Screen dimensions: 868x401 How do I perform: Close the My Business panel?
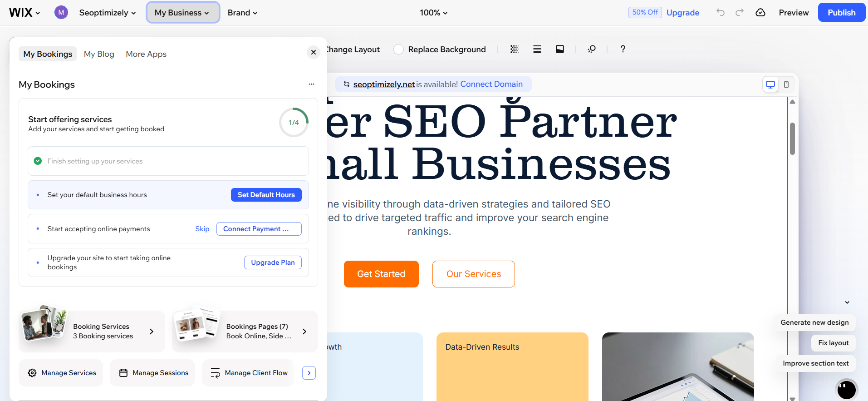(314, 52)
